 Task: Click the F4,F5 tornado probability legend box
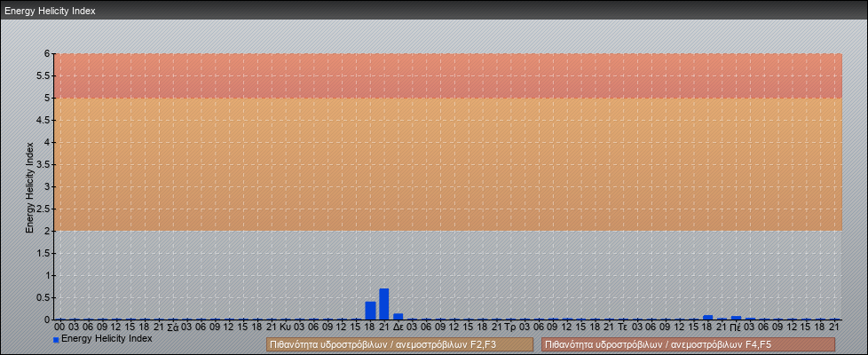click(688, 344)
